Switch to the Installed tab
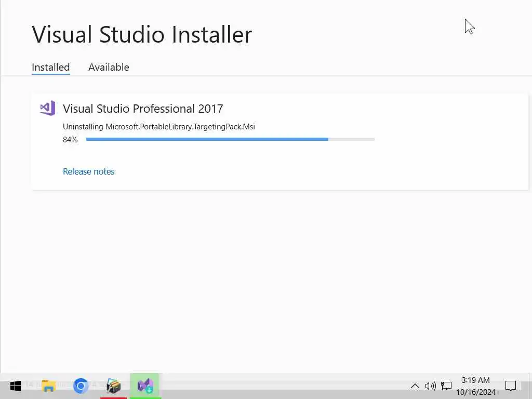 click(50, 67)
